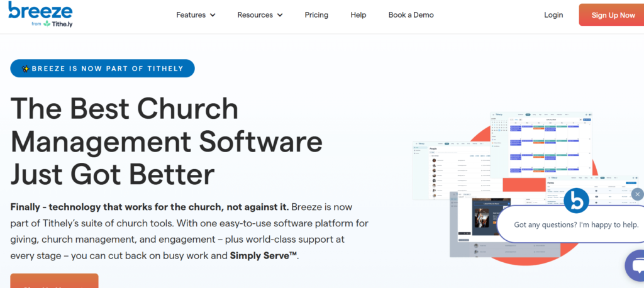Click the Login link
The image size is (644, 288).
coord(553,15)
